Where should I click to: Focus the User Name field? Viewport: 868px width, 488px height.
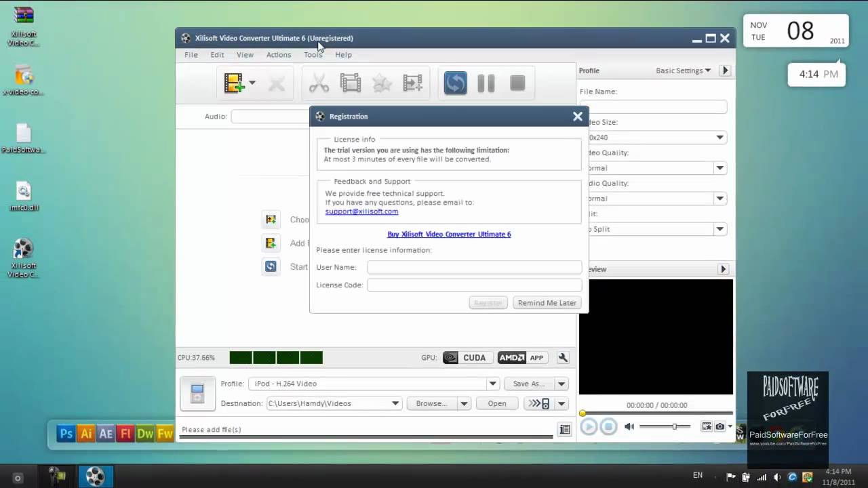[x=474, y=267]
